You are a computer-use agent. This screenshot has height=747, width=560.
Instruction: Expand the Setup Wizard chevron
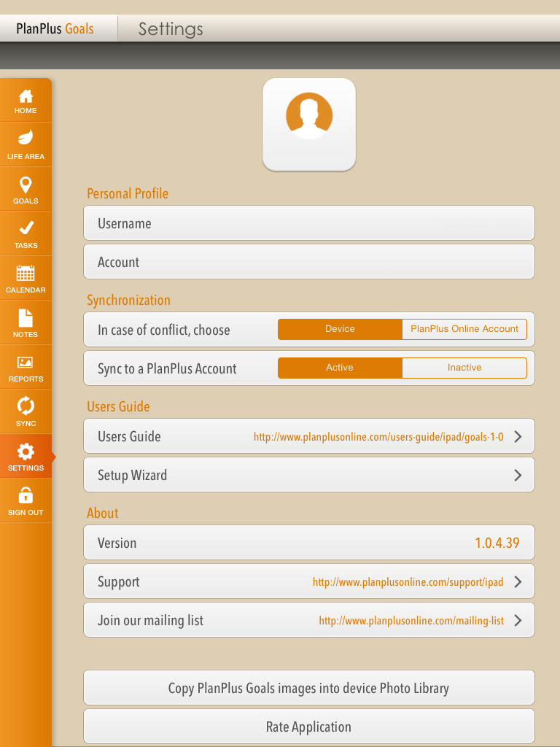[518, 475]
